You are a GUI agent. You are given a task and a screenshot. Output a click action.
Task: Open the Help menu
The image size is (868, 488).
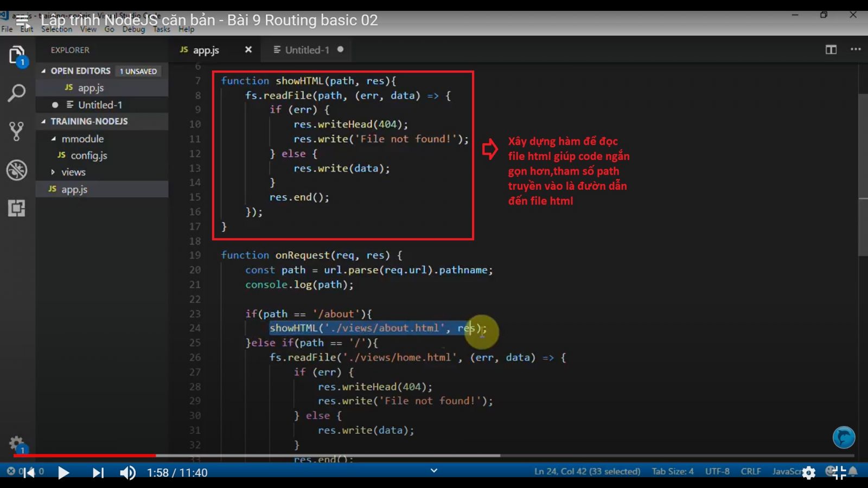click(x=186, y=29)
